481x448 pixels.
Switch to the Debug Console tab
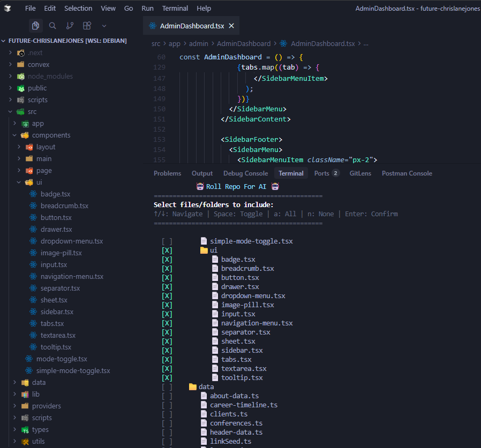246,173
